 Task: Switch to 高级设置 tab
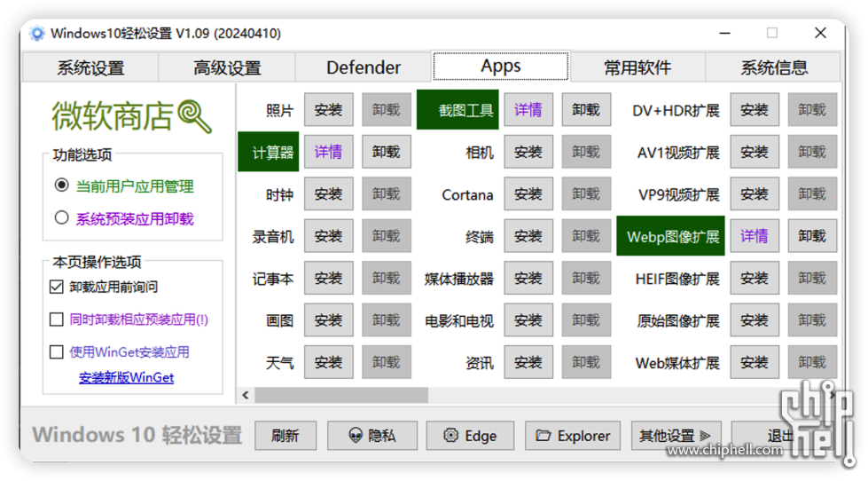point(227,67)
